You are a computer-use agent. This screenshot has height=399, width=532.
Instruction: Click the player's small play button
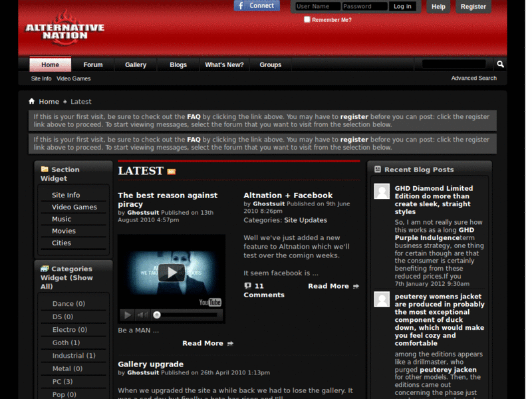click(128, 315)
